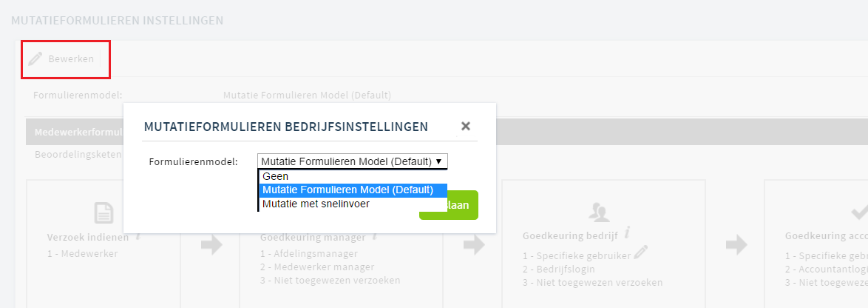This screenshot has height=308, width=868.
Task: Click arrow between bedrijf and accountant steps
Action: 736,245
